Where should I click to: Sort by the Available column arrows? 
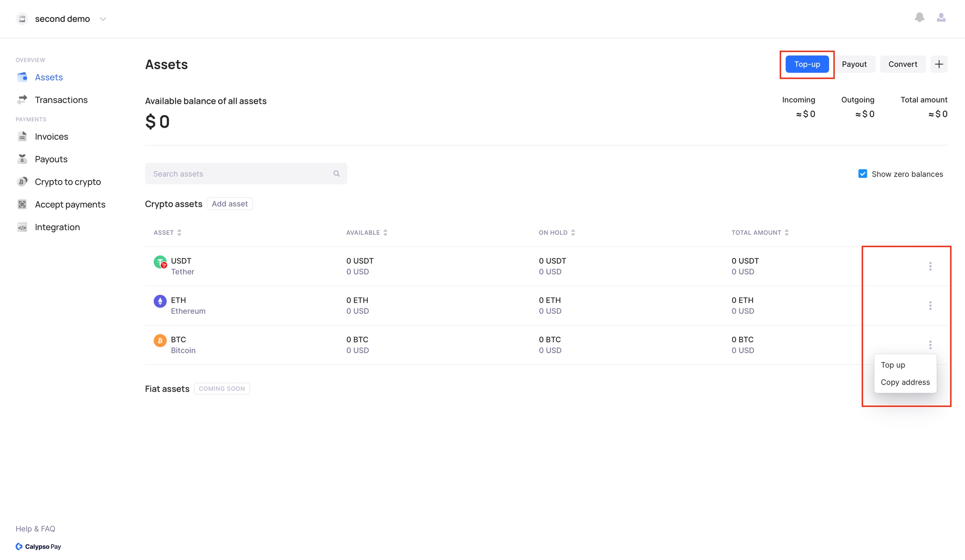pos(385,233)
